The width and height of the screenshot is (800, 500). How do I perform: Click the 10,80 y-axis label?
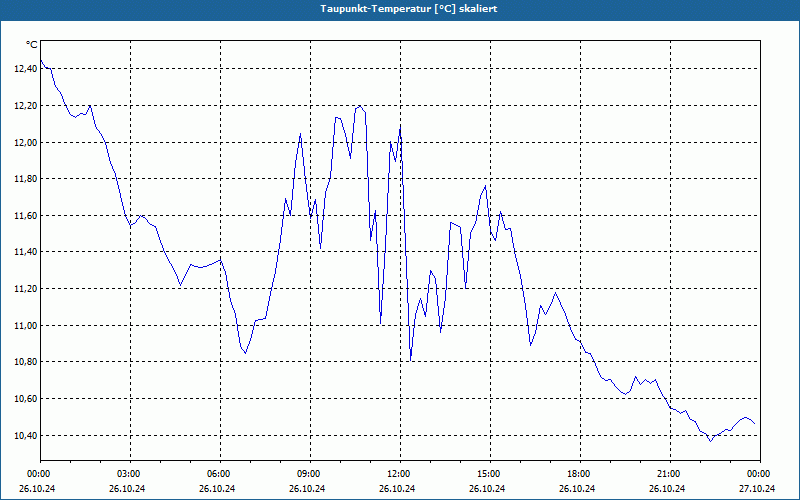[x=26, y=362]
